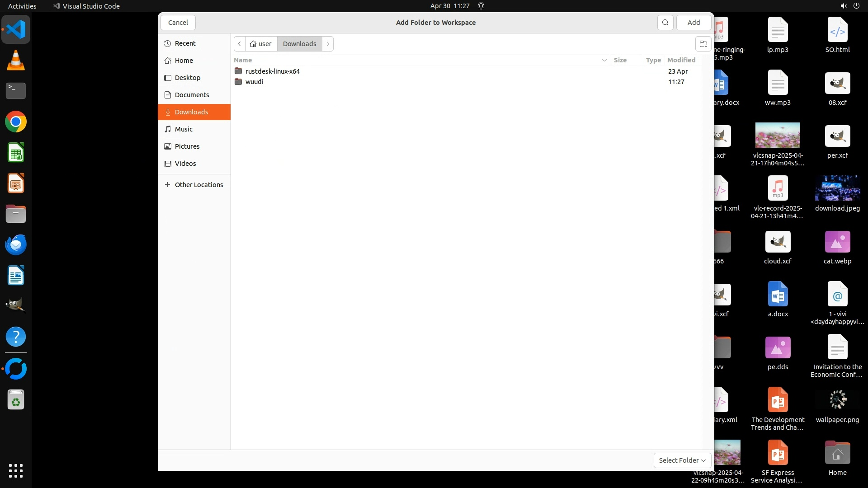The height and width of the screenshot is (488, 868).
Task: Switch to the user home breadcrumb
Action: [x=261, y=44]
